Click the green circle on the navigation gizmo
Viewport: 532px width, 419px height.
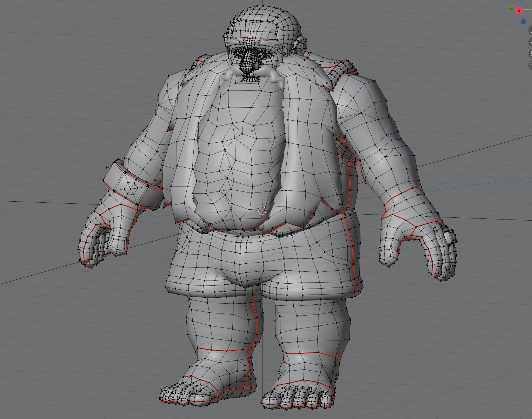512,9
